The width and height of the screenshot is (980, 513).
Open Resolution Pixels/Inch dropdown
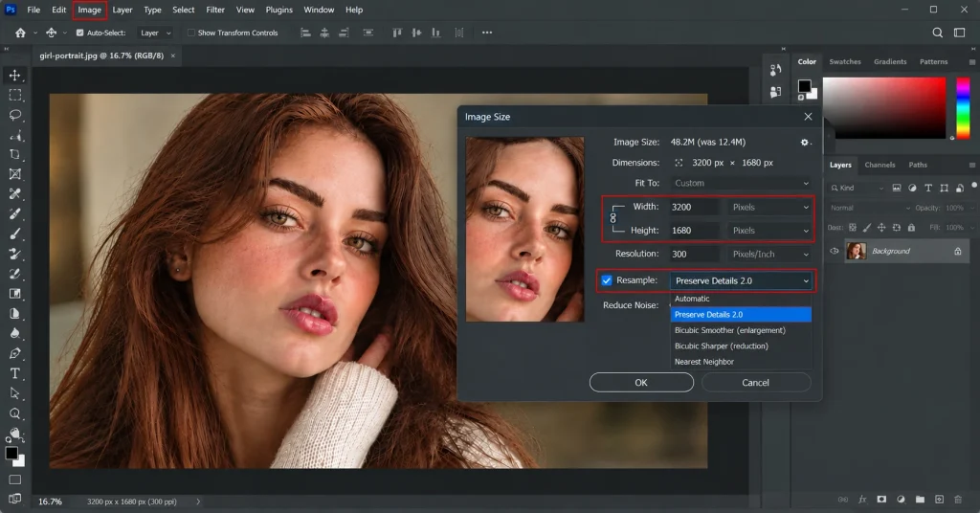click(769, 255)
